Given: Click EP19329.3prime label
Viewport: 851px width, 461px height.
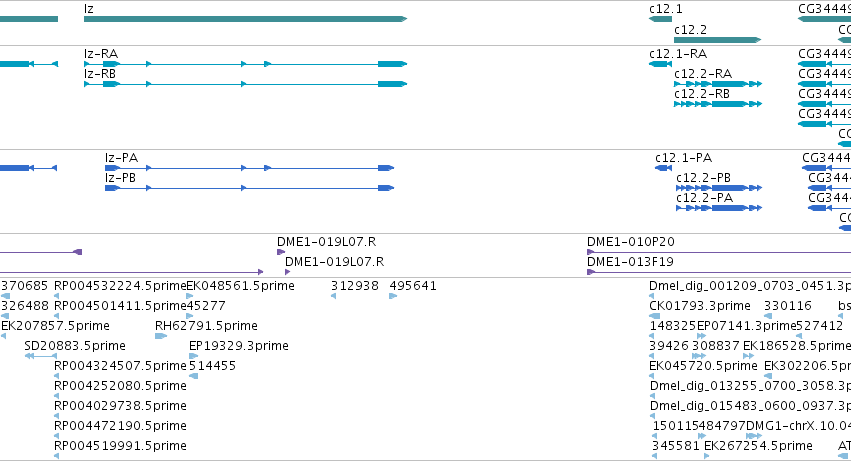Looking at the screenshot, I should point(239,346).
